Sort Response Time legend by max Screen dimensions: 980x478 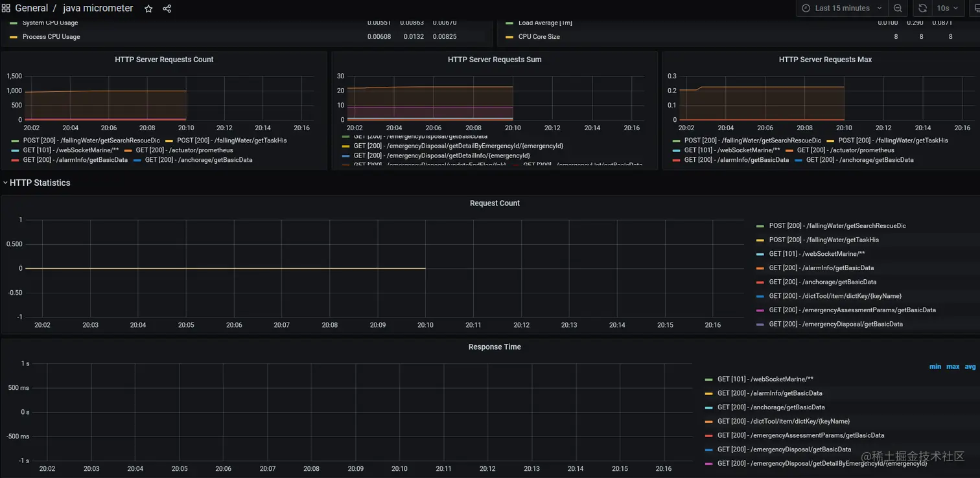click(x=953, y=367)
